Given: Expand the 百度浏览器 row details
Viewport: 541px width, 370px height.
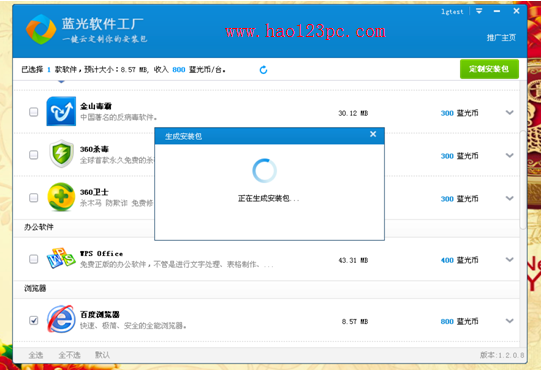Looking at the screenshot, I should point(510,321).
